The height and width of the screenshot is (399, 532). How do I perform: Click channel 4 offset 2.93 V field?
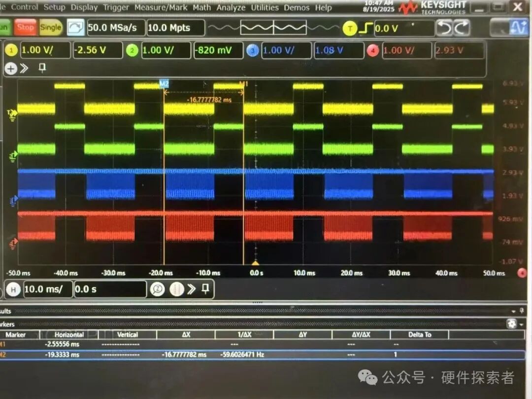(459, 50)
